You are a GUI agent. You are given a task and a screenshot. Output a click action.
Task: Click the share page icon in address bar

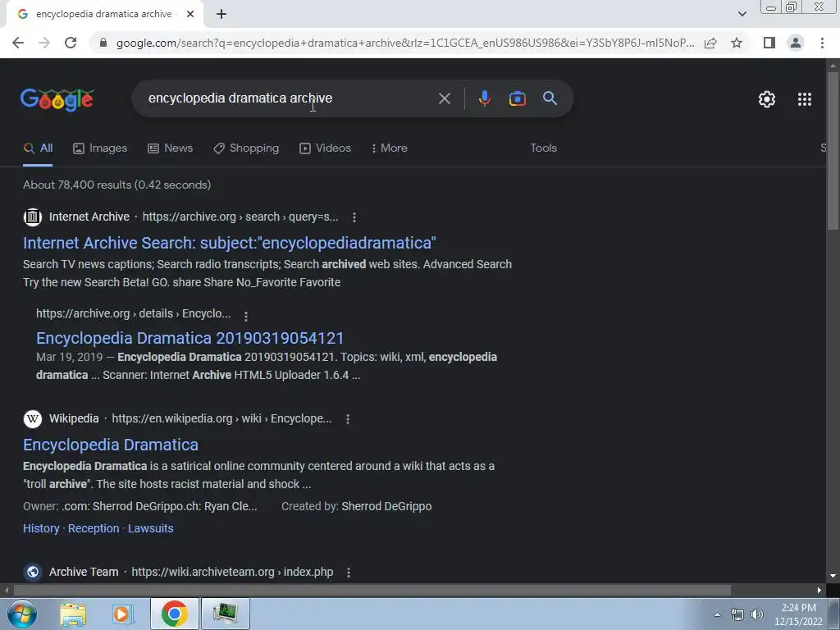[x=710, y=43]
